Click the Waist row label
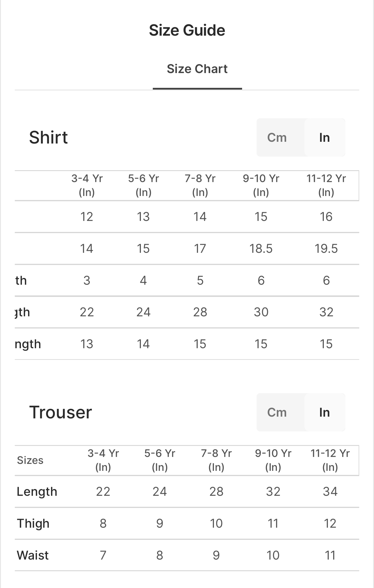 33,555
